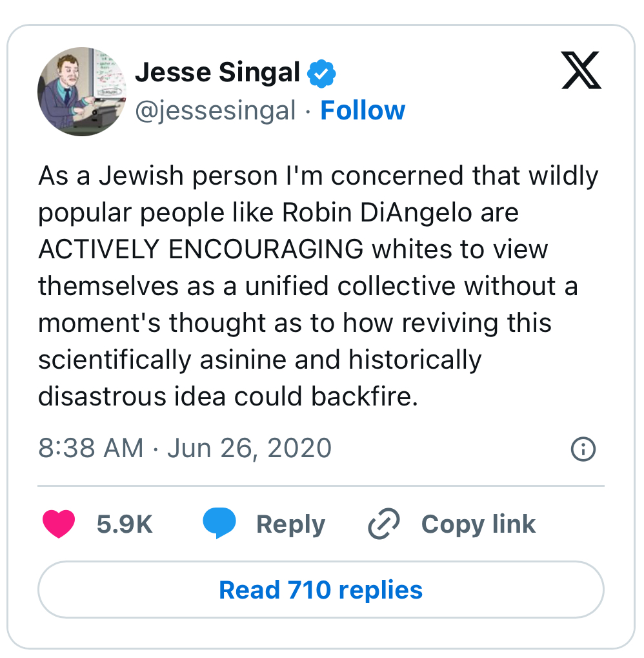The image size is (644, 658).
Task: Open Jesse Singal's profile avatar
Action: click(81, 91)
